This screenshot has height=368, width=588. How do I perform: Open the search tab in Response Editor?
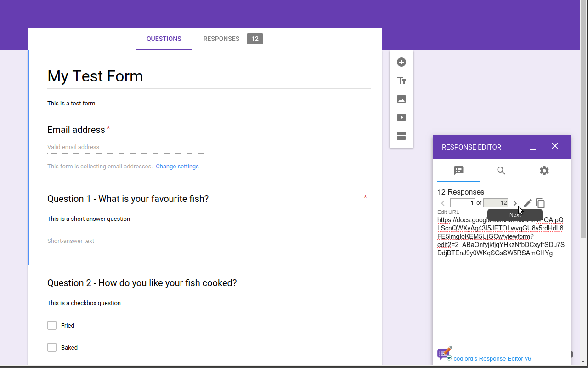[501, 171]
